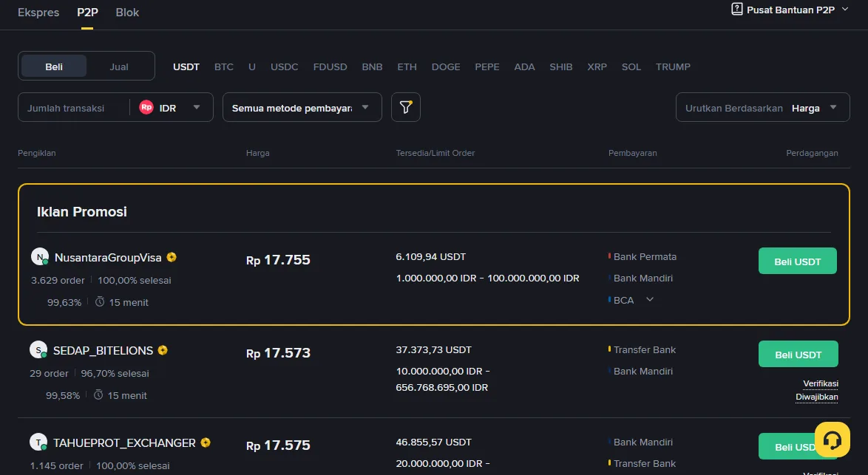Click 96,70% selesai statistic
868x475 pixels.
click(115, 373)
